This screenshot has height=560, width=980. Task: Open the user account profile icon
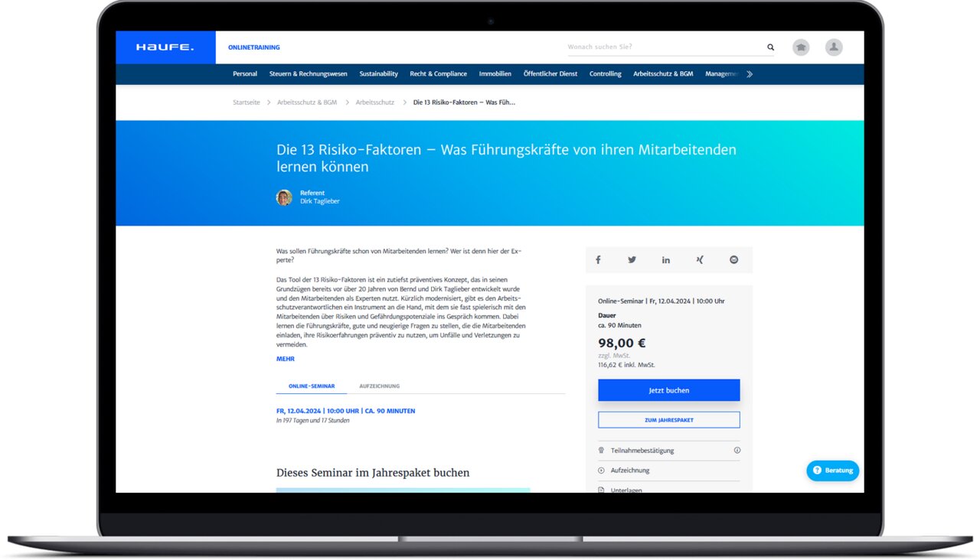(x=834, y=47)
